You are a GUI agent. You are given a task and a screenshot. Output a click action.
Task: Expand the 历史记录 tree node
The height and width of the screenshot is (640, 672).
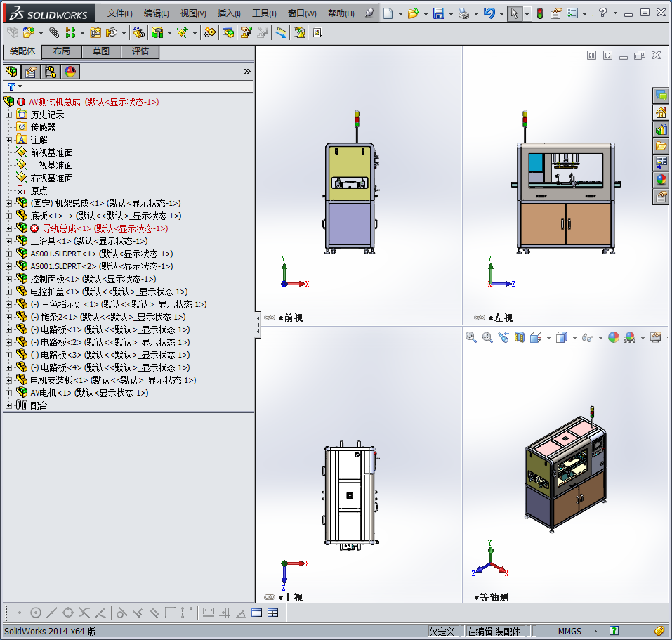pyautogui.click(x=8, y=115)
